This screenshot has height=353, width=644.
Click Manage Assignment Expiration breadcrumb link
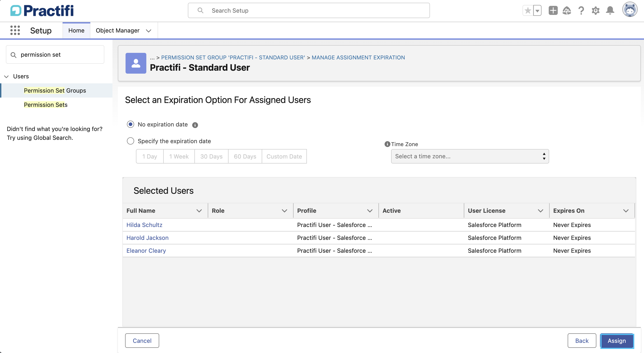click(x=358, y=58)
